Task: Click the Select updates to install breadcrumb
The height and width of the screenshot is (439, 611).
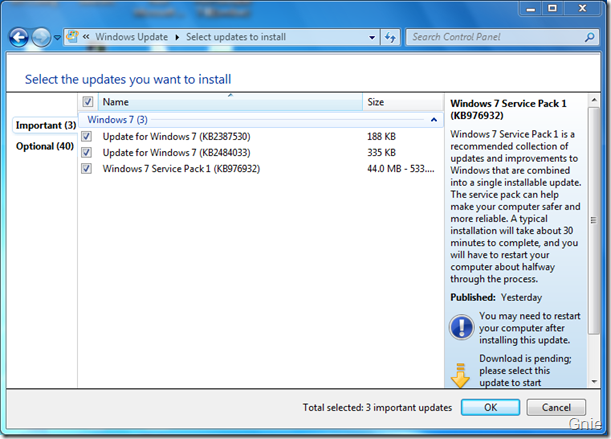Action: pyautogui.click(x=236, y=37)
